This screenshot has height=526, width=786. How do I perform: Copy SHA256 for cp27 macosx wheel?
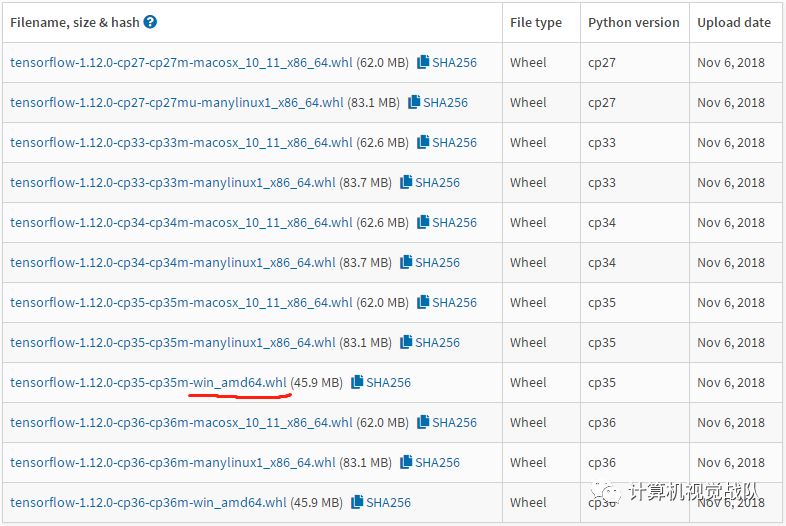447,62
